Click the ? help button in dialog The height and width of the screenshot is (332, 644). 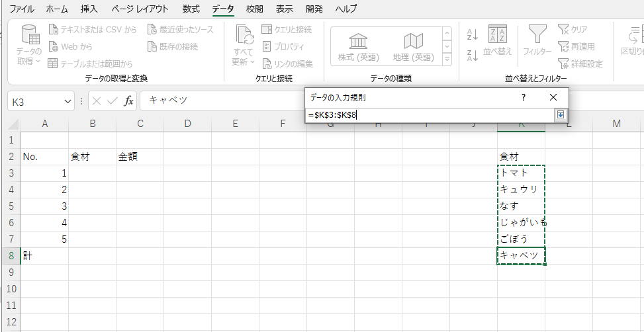[524, 97]
